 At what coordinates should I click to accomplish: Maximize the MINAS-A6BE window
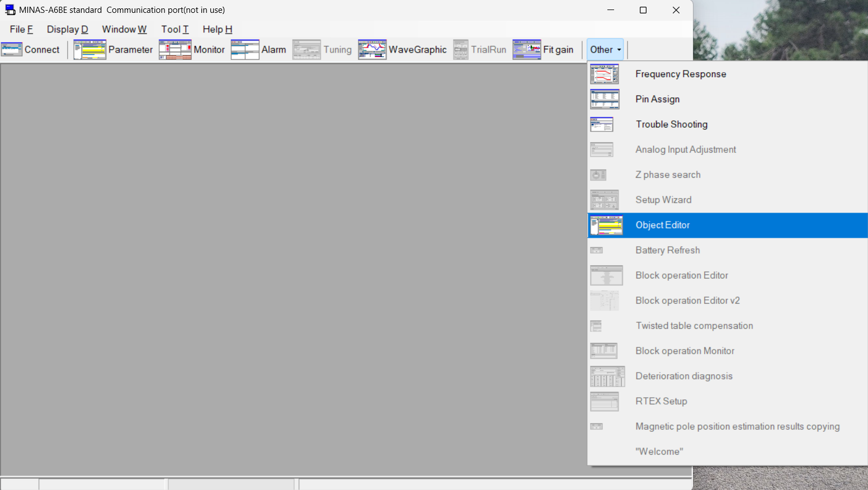643,10
